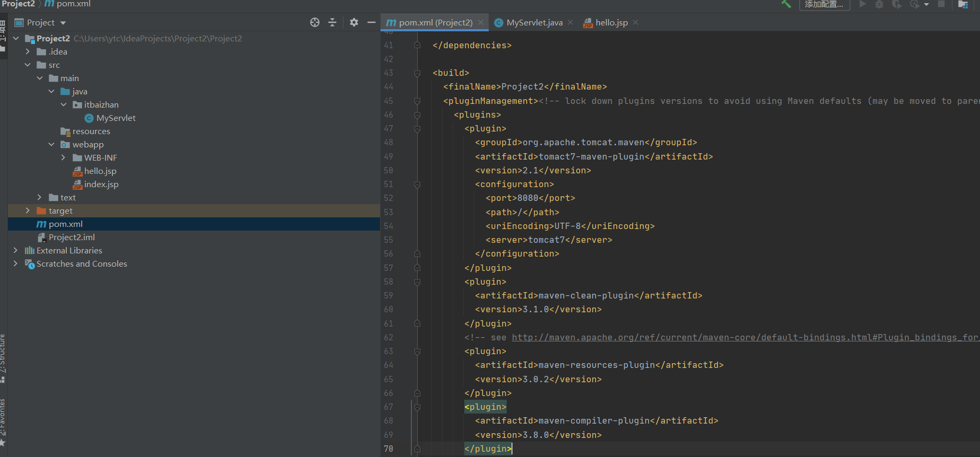Open Project panel settings gear
Viewport: 980px width, 457px height.
pos(354,22)
